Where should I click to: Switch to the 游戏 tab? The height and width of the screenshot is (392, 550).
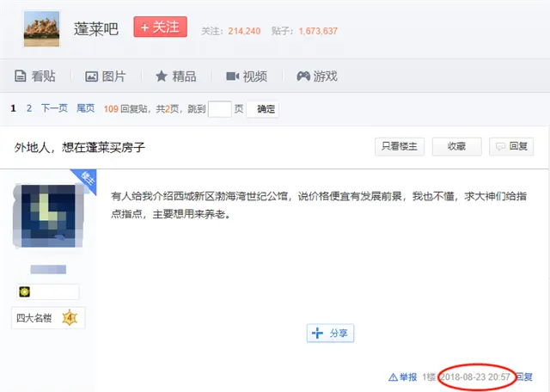click(317, 76)
